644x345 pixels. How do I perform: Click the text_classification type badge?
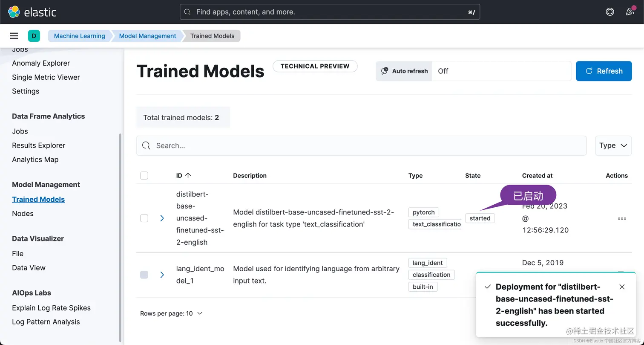pyautogui.click(x=435, y=224)
